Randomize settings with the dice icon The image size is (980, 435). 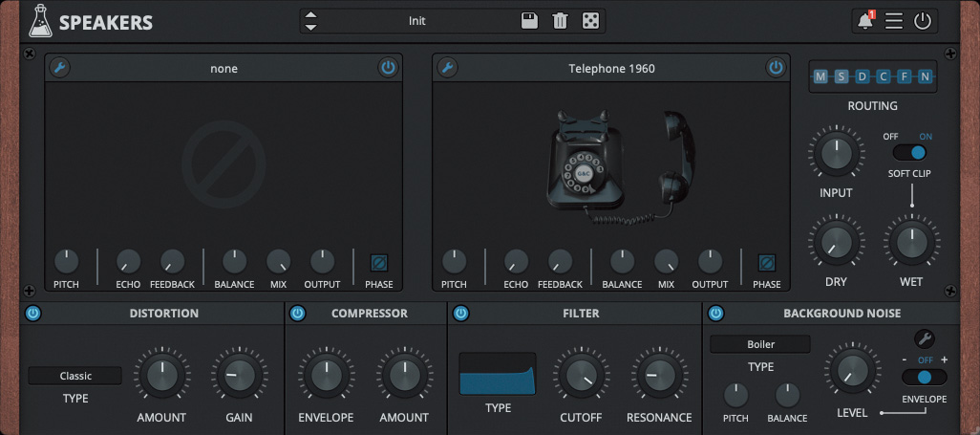pyautogui.click(x=590, y=21)
